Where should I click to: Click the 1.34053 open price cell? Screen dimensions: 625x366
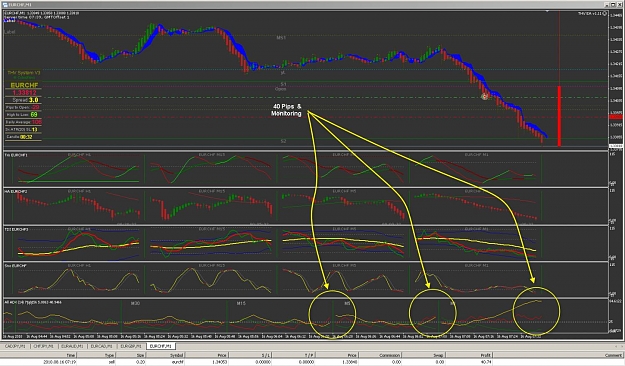tap(219, 362)
